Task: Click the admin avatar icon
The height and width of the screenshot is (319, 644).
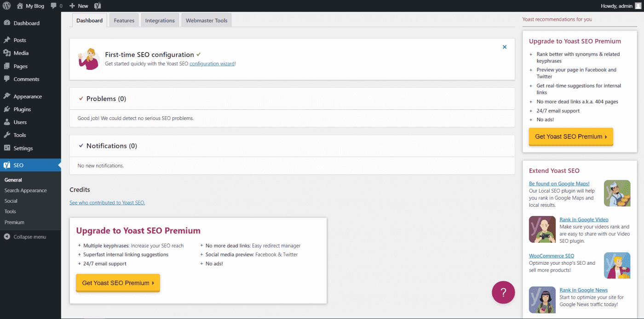Action: coord(638,6)
